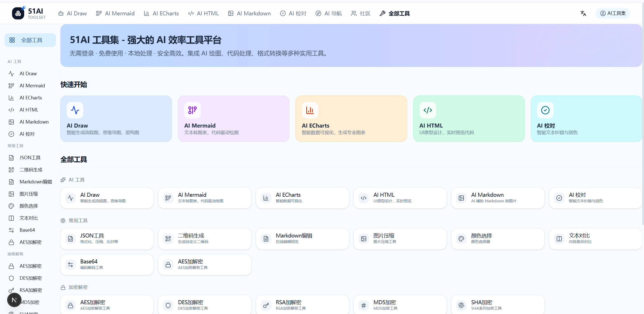644x314 pixels.
Task: Click the page vertical scrollbar
Action: coord(642,113)
